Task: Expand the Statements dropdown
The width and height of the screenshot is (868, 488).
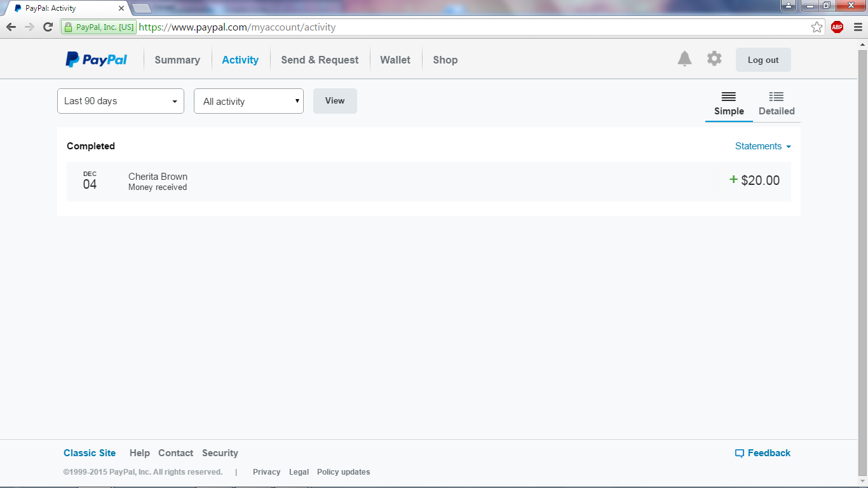Action: (763, 146)
